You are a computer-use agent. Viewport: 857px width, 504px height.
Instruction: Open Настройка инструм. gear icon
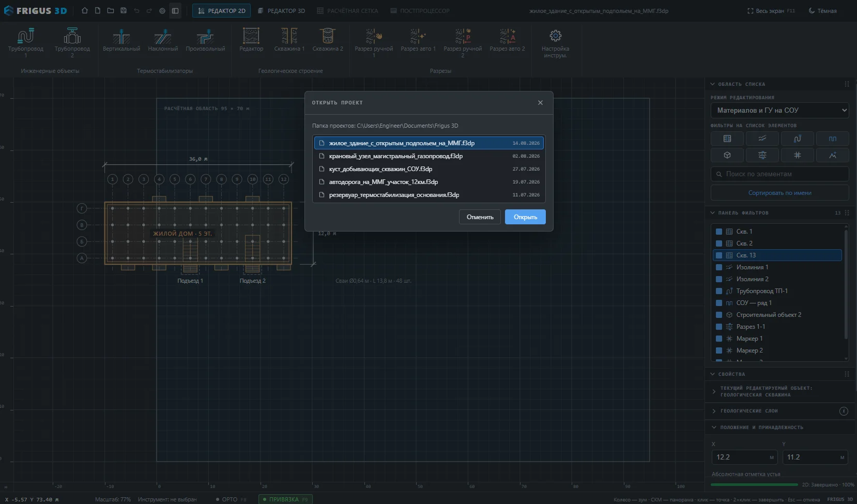point(556,36)
